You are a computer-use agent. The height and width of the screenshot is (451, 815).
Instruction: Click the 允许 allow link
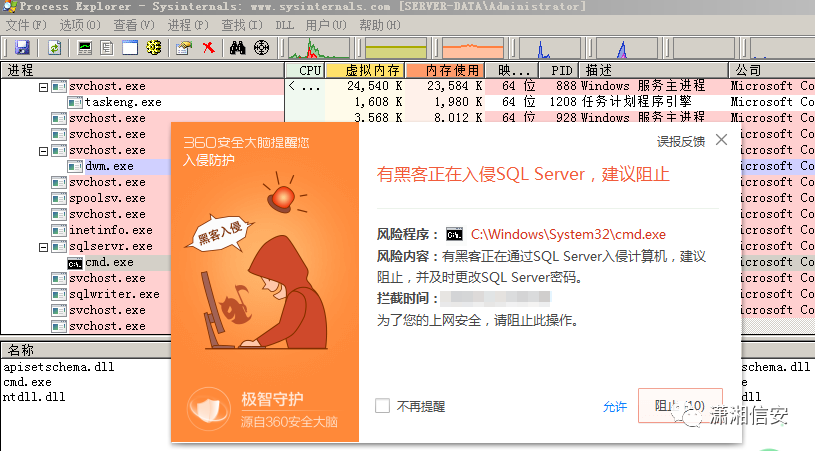[615, 406]
